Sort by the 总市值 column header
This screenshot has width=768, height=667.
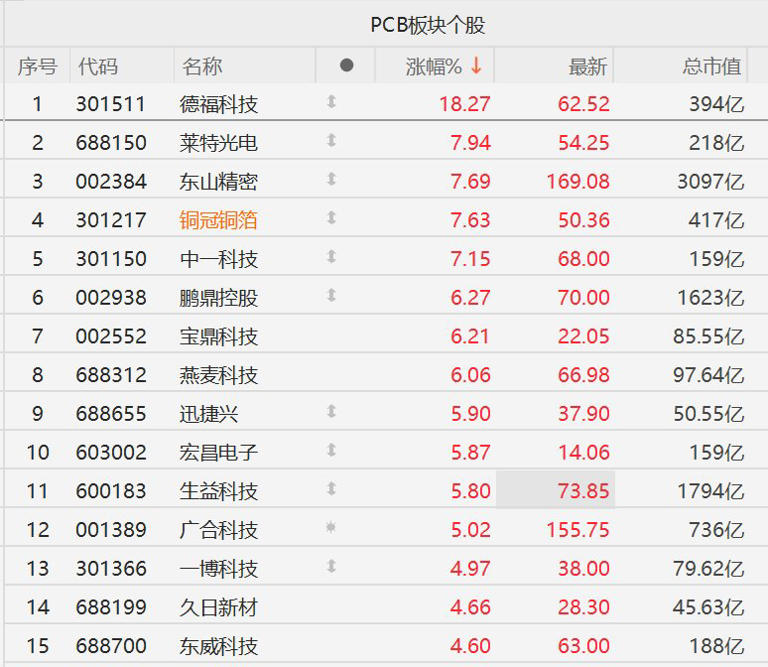pyautogui.click(x=712, y=67)
